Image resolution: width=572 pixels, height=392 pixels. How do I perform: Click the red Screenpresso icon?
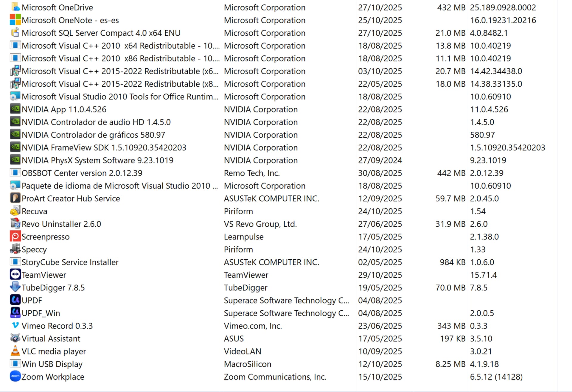coord(15,236)
